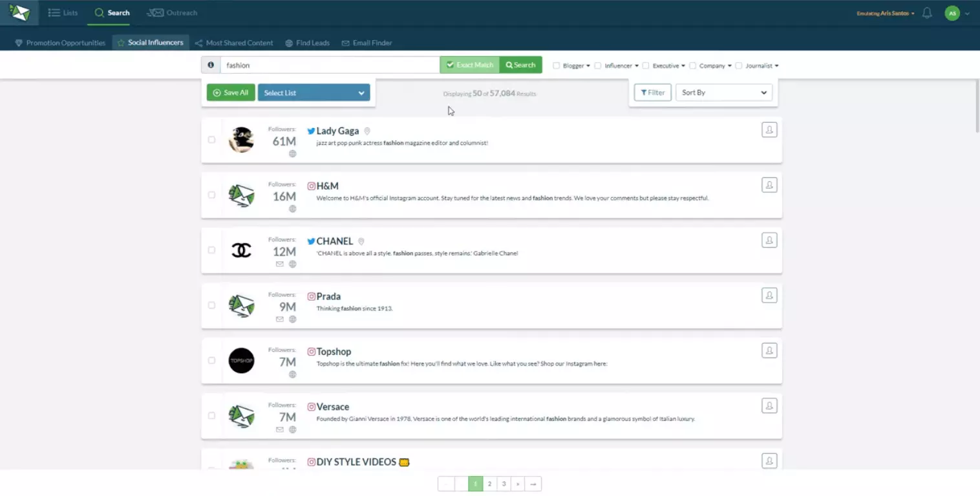Open the notifications bell
The image size is (980, 496).
[927, 13]
